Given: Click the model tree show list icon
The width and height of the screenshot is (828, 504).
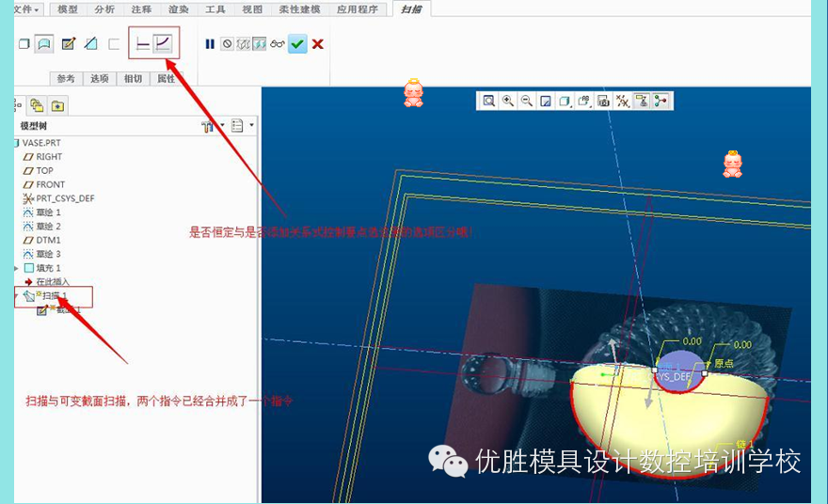Looking at the screenshot, I should click(237, 126).
